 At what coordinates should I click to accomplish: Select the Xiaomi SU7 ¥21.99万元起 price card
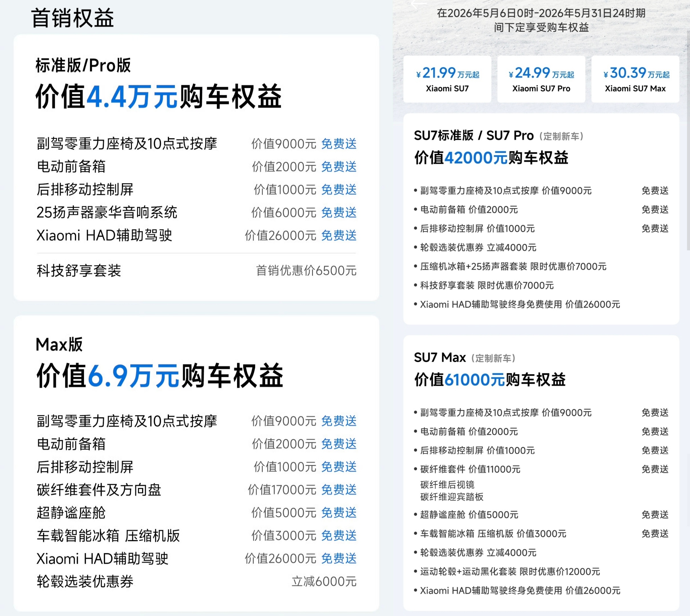click(447, 79)
